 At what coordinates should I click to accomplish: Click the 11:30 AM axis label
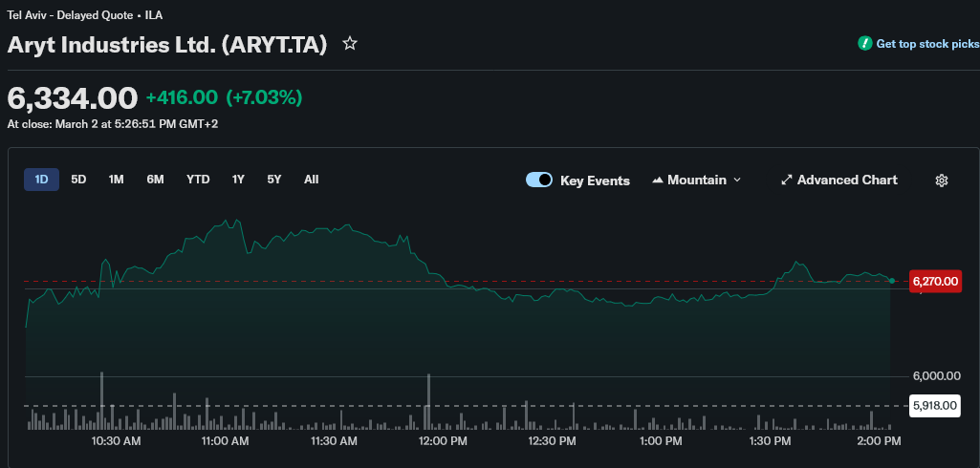pyautogui.click(x=332, y=441)
